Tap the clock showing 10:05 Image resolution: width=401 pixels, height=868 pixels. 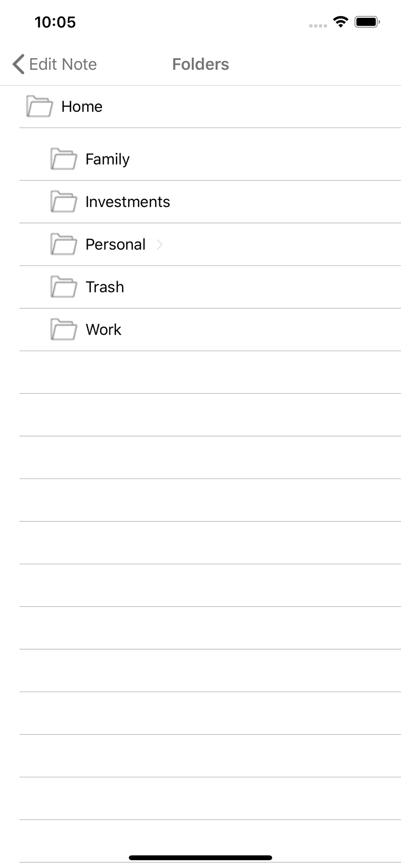pyautogui.click(x=55, y=22)
